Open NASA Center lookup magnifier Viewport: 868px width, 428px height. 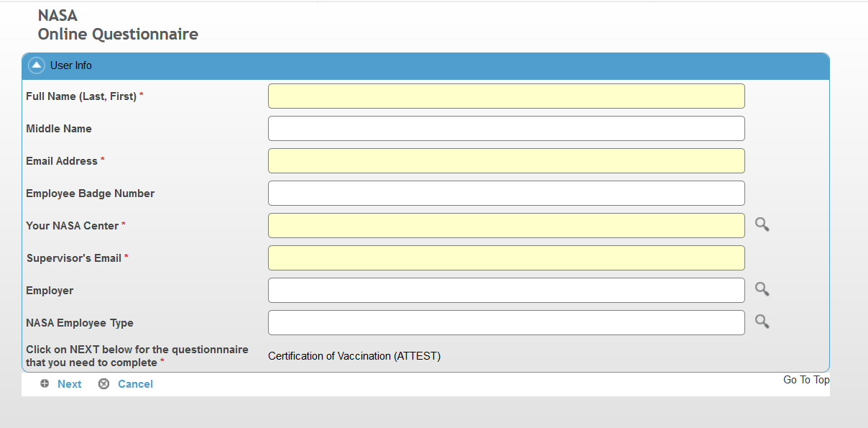[x=762, y=224]
